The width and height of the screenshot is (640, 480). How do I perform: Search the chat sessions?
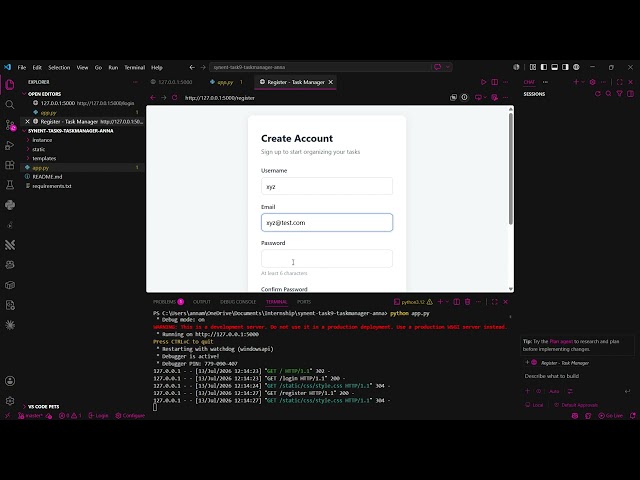pos(609,94)
